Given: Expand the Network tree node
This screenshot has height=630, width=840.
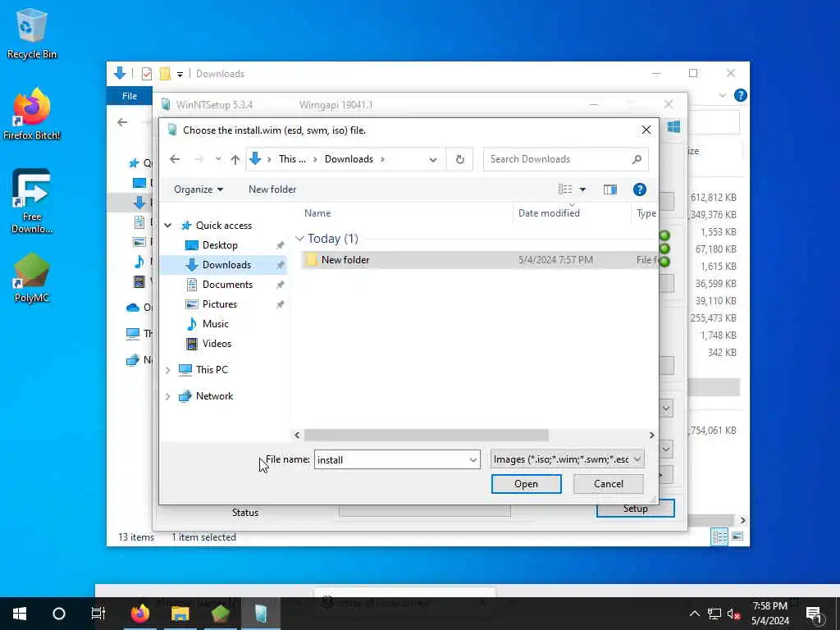Looking at the screenshot, I should coord(167,396).
